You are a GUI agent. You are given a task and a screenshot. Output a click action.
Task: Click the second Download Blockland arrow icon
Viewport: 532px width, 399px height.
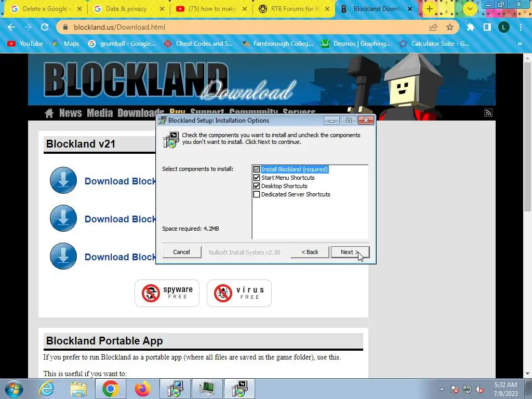pyautogui.click(x=63, y=218)
